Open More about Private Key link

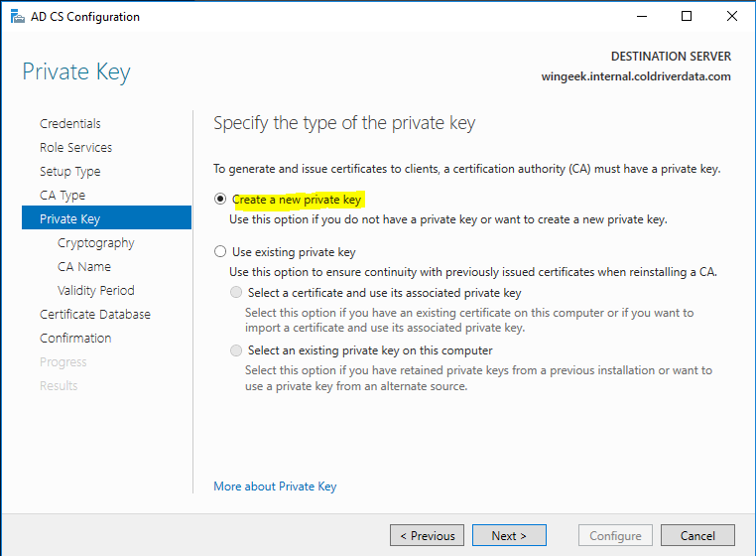(x=275, y=486)
